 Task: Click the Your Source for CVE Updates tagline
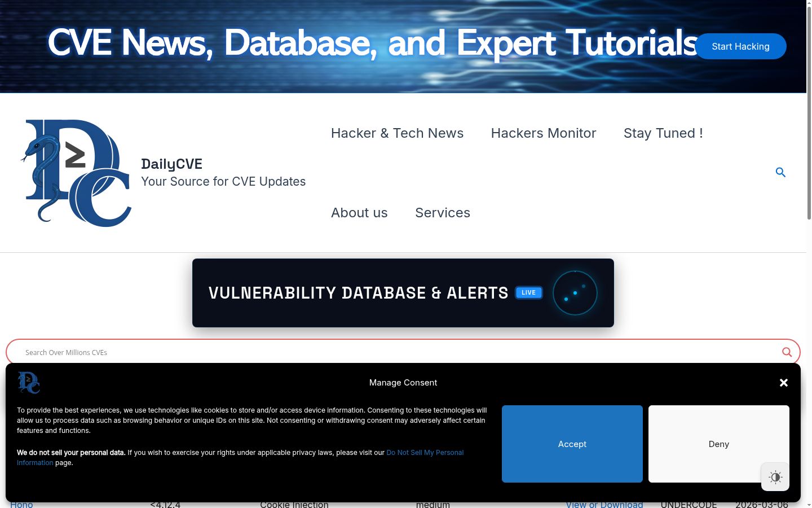tap(223, 182)
